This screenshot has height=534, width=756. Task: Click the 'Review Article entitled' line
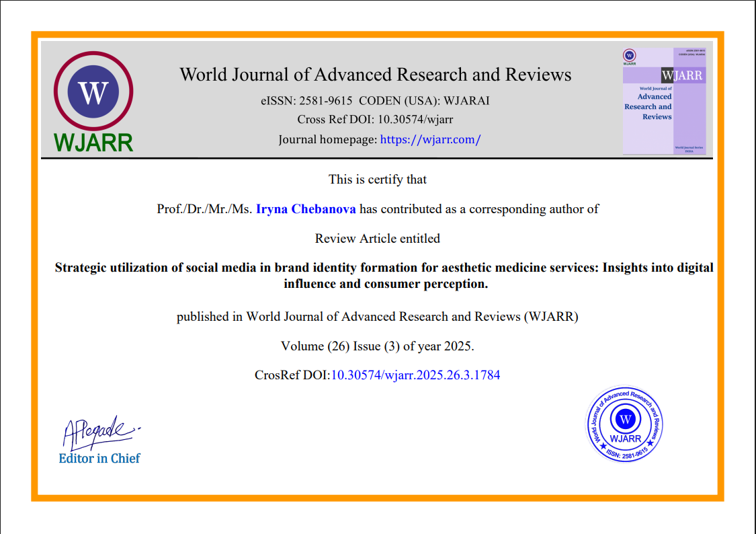coord(378,238)
